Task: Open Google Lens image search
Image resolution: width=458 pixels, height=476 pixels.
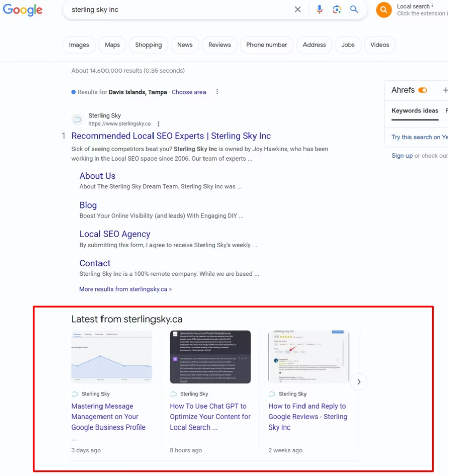Action: 337,9
